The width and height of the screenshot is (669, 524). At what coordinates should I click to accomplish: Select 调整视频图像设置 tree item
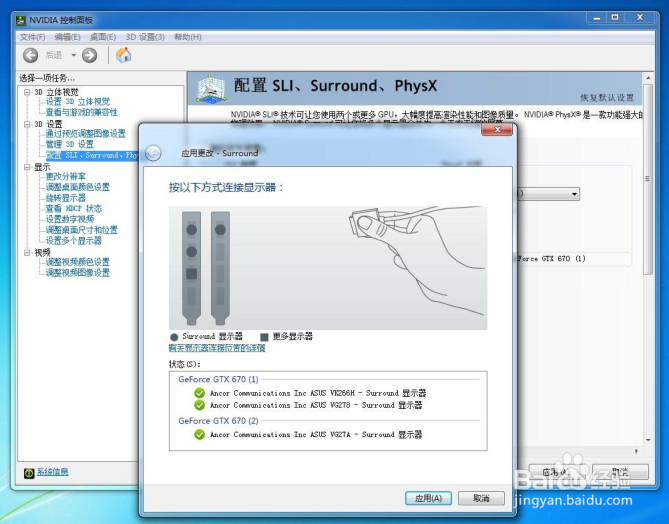click(x=78, y=273)
